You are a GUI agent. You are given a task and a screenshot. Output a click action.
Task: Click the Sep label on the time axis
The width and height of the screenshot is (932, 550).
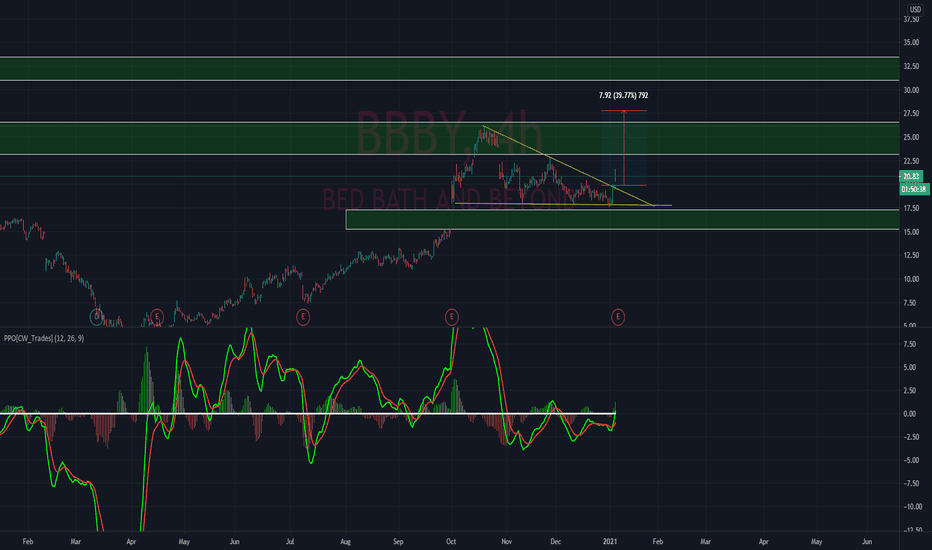pyautogui.click(x=398, y=542)
